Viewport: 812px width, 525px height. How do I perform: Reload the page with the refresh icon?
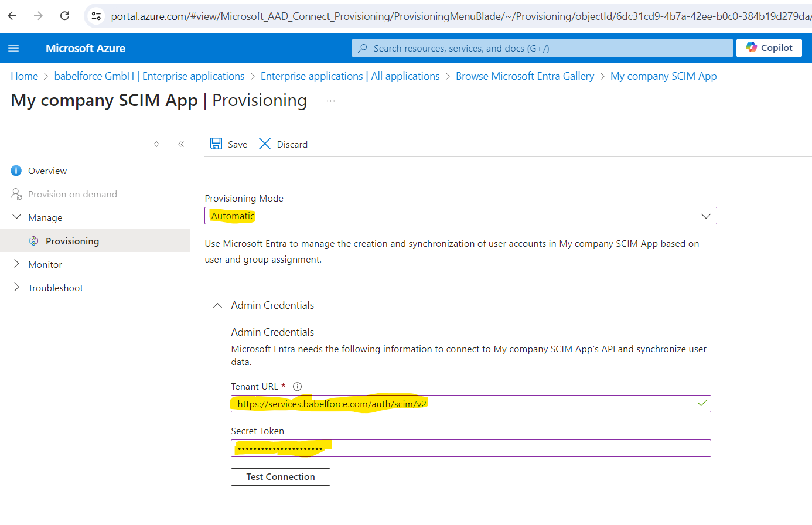click(x=65, y=16)
